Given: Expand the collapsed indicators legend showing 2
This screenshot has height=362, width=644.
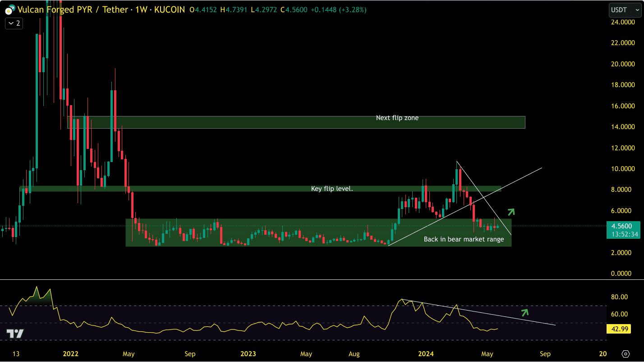Looking at the screenshot, I should pos(14,23).
